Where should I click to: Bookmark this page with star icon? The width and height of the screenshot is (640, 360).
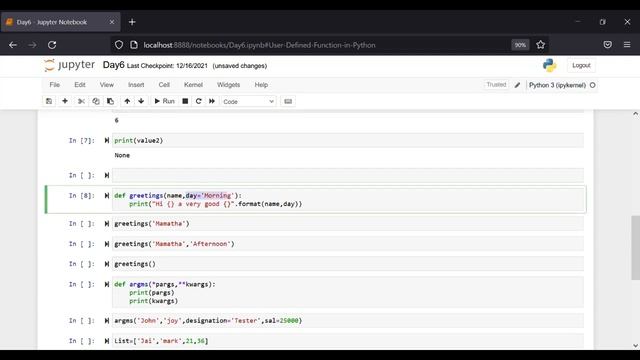click(541, 45)
